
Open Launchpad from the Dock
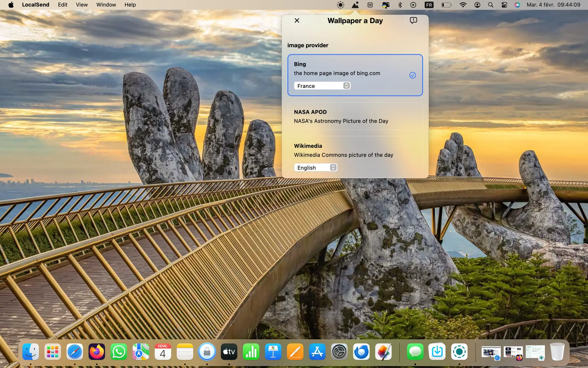click(x=53, y=351)
